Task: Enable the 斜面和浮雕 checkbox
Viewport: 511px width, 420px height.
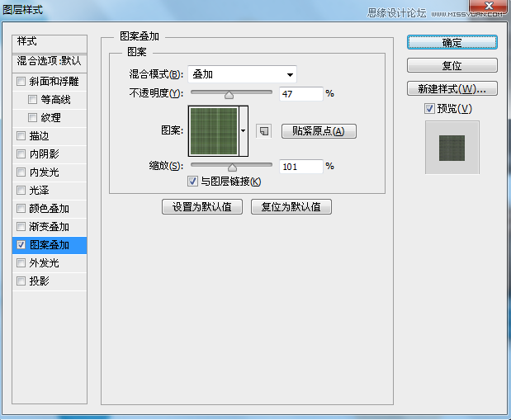Action: [x=21, y=81]
